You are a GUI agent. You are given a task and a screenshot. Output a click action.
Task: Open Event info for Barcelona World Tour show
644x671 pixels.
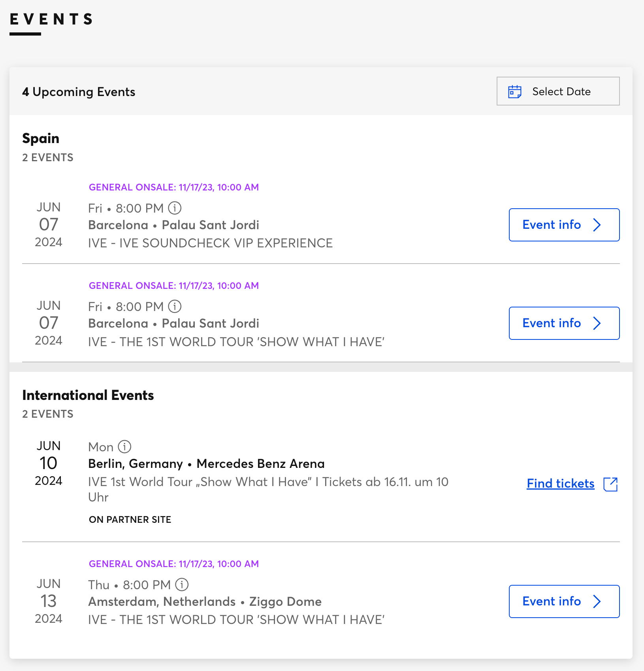[x=564, y=323]
